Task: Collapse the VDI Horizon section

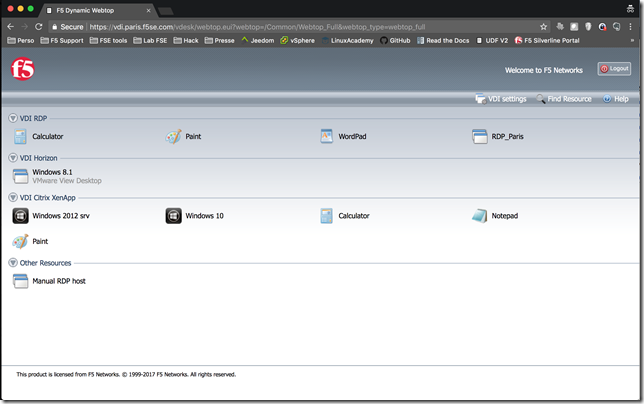Action: click(13, 158)
